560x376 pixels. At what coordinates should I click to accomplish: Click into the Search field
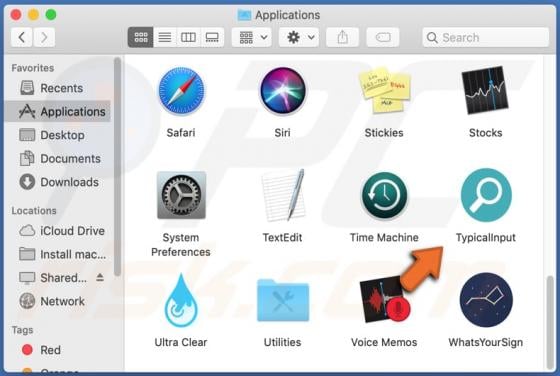486,37
